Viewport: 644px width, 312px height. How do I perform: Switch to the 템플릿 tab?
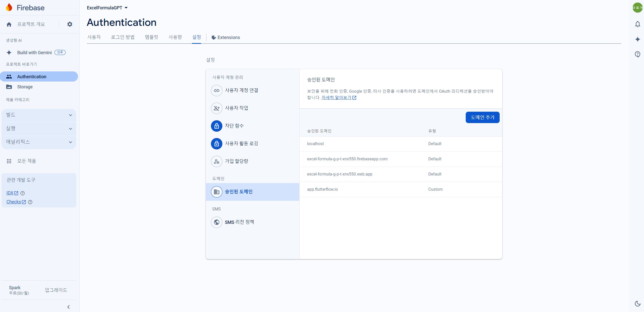click(x=152, y=37)
